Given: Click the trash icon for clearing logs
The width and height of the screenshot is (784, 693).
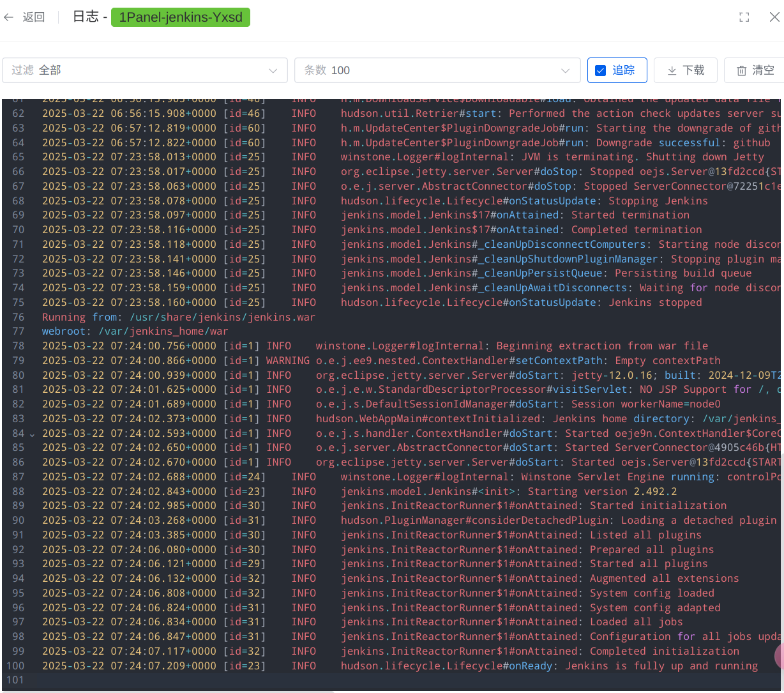Looking at the screenshot, I should coord(741,70).
